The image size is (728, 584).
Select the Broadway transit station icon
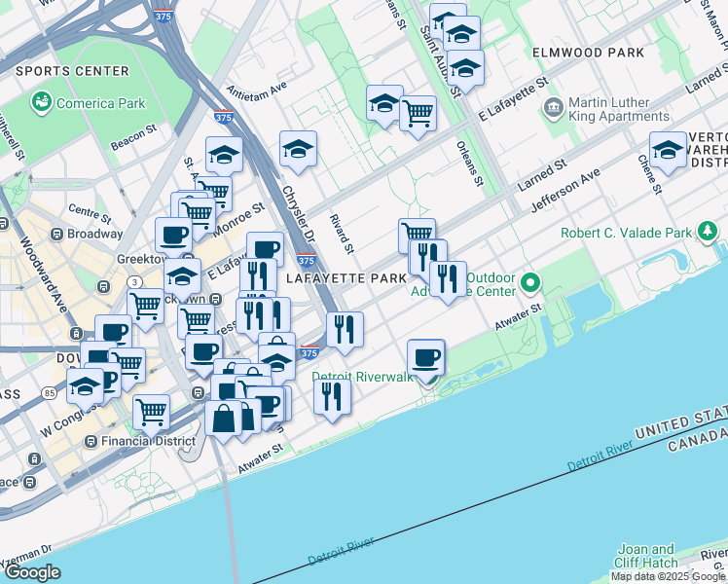57,234
